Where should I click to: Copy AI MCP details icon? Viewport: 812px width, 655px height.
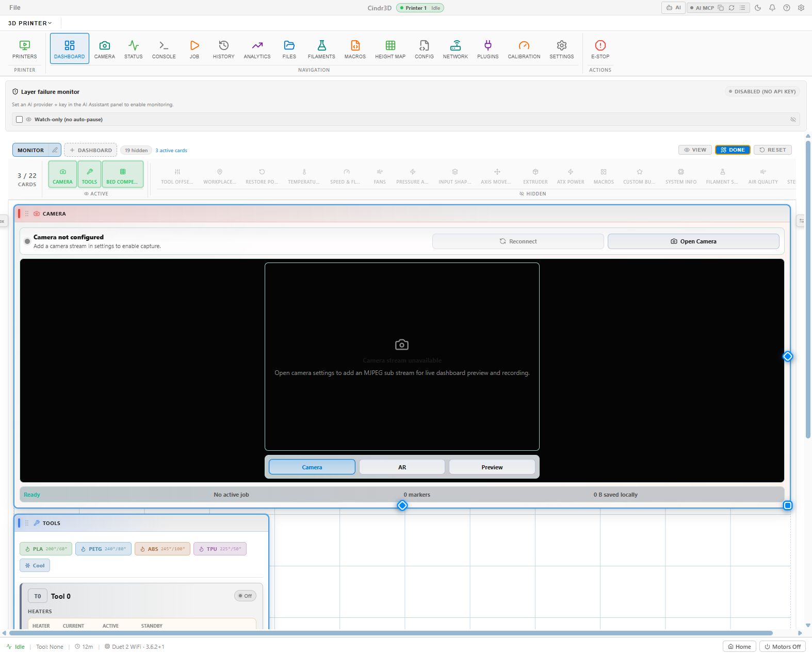[721, 8]
